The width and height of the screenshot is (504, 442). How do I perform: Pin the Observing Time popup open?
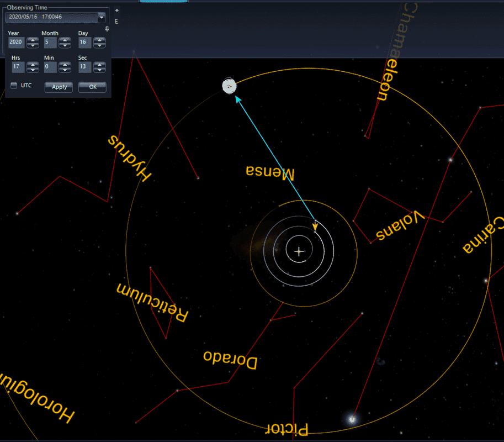coord(107,28)
